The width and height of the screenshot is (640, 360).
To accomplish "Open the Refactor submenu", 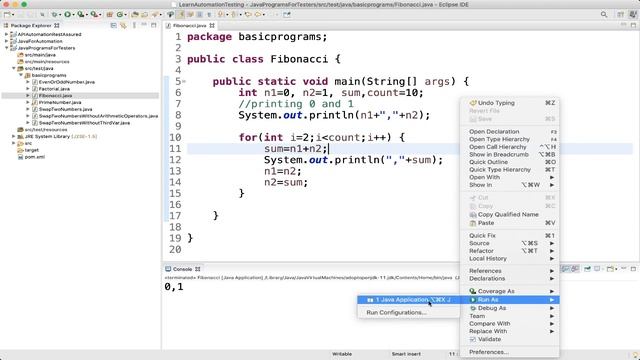I will tap(510, 251).
